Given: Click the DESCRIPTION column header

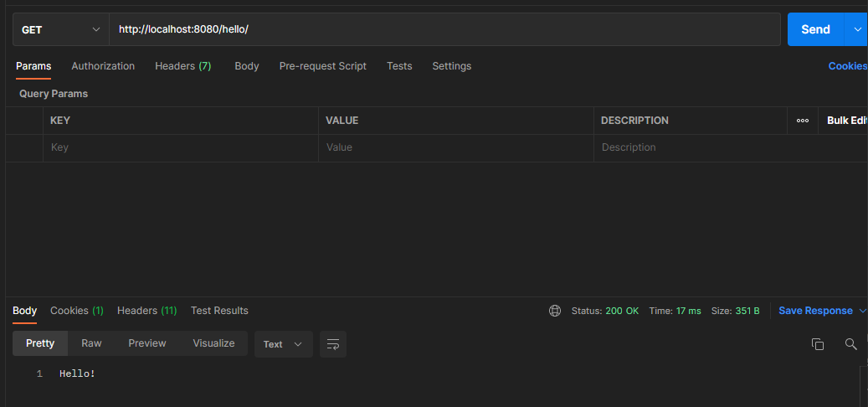Looking at the screenshot, I should tap(635, 121).
